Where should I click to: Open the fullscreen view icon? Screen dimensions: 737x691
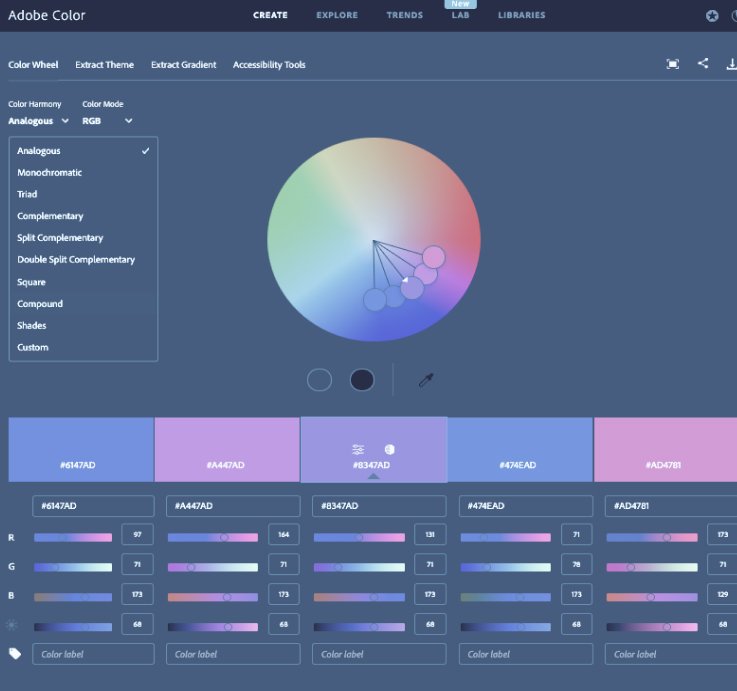pos(673,64)
